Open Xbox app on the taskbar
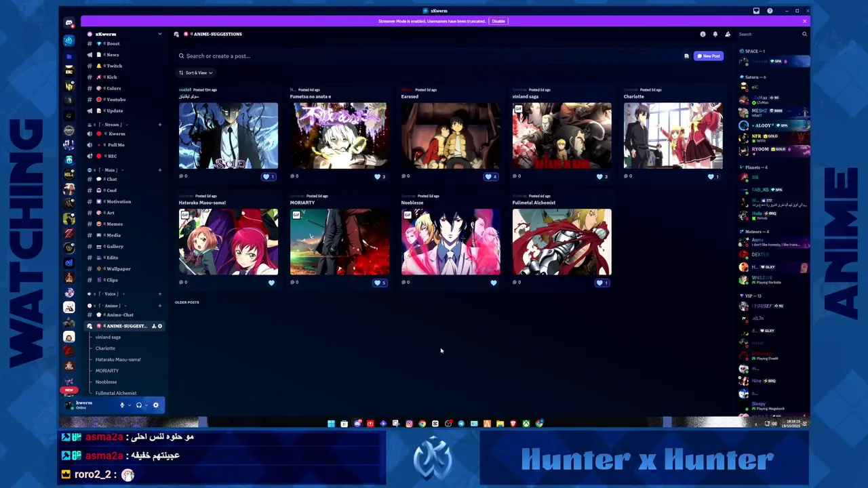This screenshot has height=488, width=868. tap(526, 424)
